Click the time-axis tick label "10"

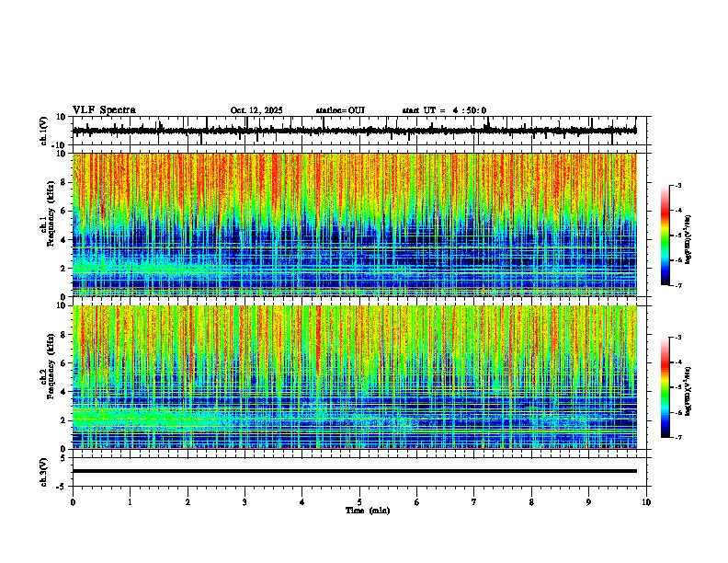coord(646,502)
